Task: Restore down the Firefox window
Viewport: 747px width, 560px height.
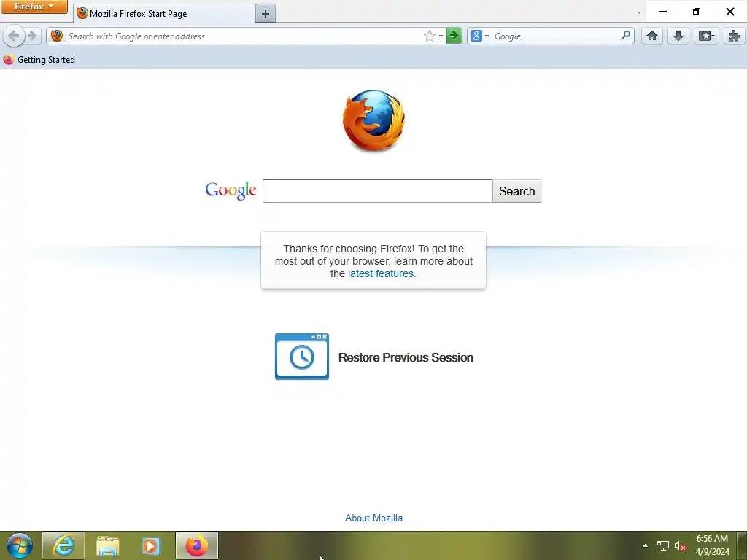Action: point(697,12)
